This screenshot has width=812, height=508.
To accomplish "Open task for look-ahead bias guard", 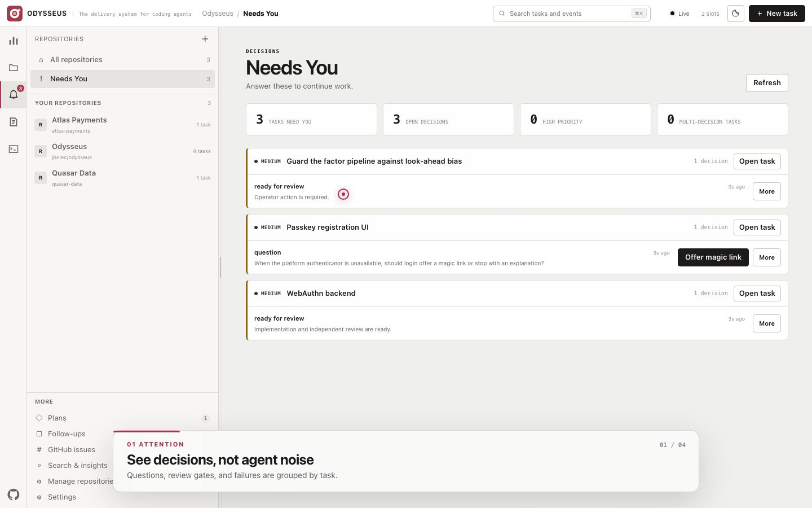I will pos(757,161).
